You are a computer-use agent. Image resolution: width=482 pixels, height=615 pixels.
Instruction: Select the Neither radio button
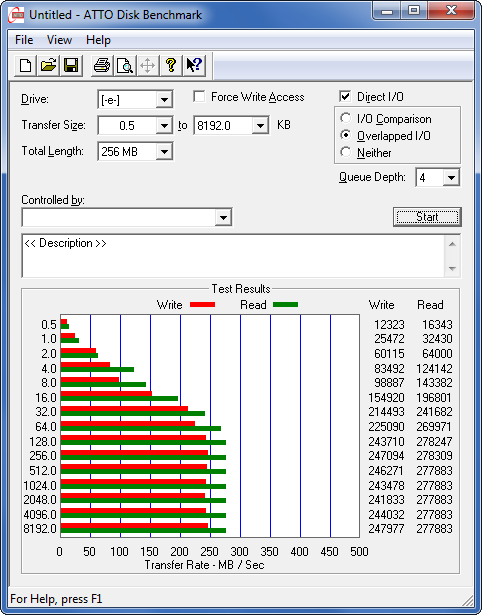click(346, 152)
